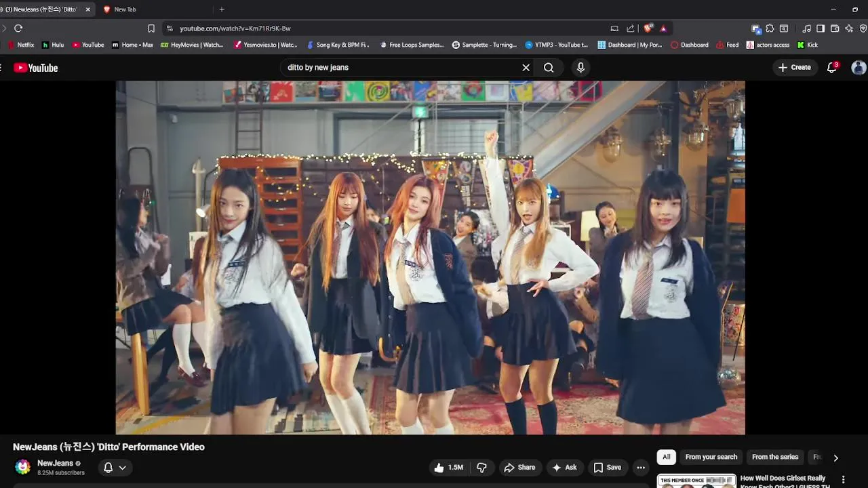
Task: Open Brave Rewards triangle icon
Action: [x=663, y=28]
